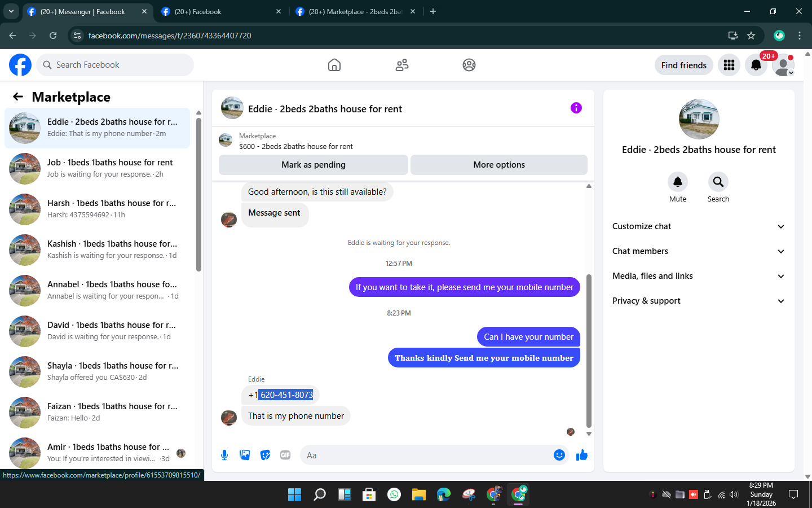
Task: Open the Groups icon in top navigation
Action: click(469, 65)
